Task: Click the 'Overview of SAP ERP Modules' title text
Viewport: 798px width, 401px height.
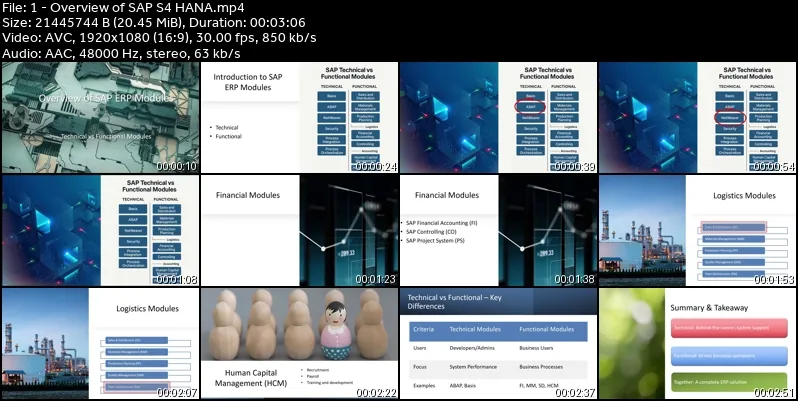Action: (105, 98)
